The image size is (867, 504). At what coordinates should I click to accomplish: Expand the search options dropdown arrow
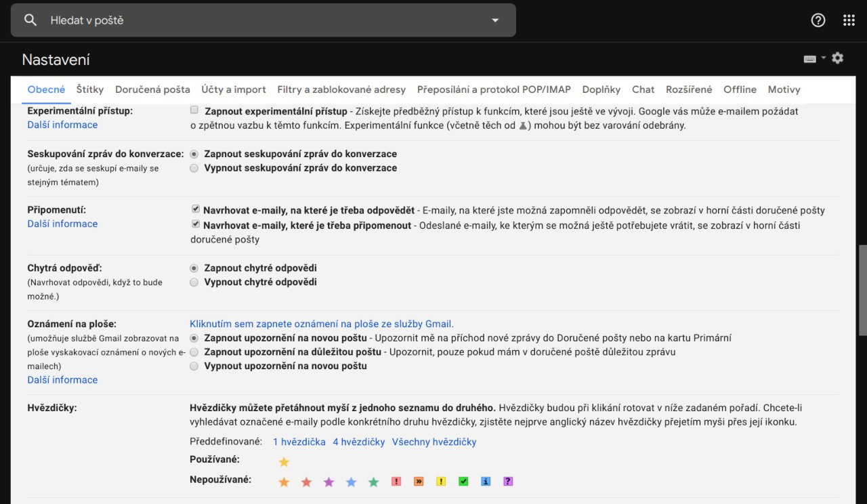[495, 20]
